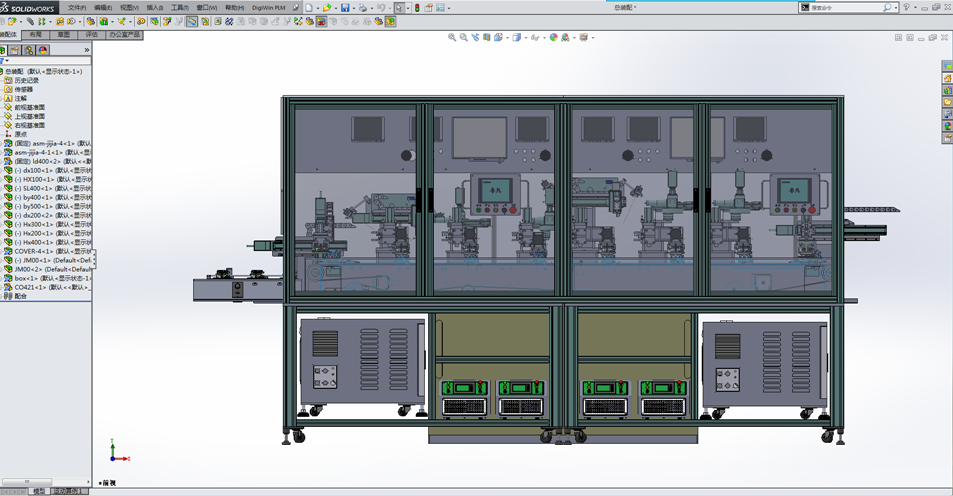953x496 pixels.
Task: Click the paperclip icon in assembly toolbar
Action: click(30, 21)
